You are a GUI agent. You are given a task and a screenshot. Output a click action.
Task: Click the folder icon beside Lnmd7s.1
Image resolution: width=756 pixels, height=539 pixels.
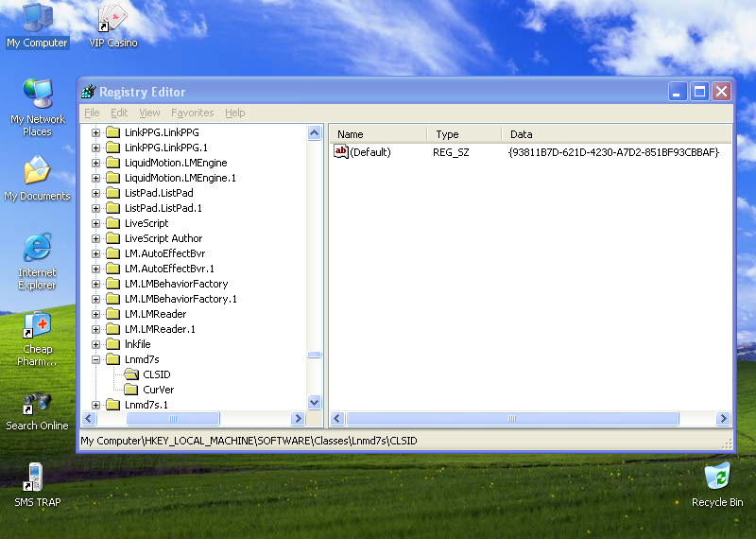(112, 405)
